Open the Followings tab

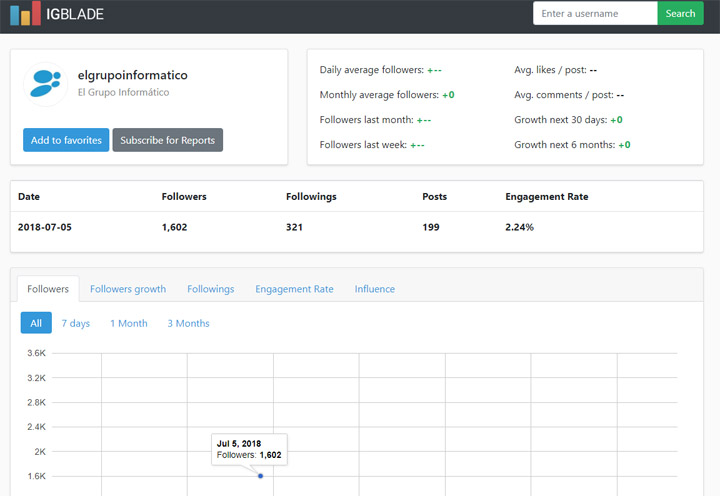[211, 289]
